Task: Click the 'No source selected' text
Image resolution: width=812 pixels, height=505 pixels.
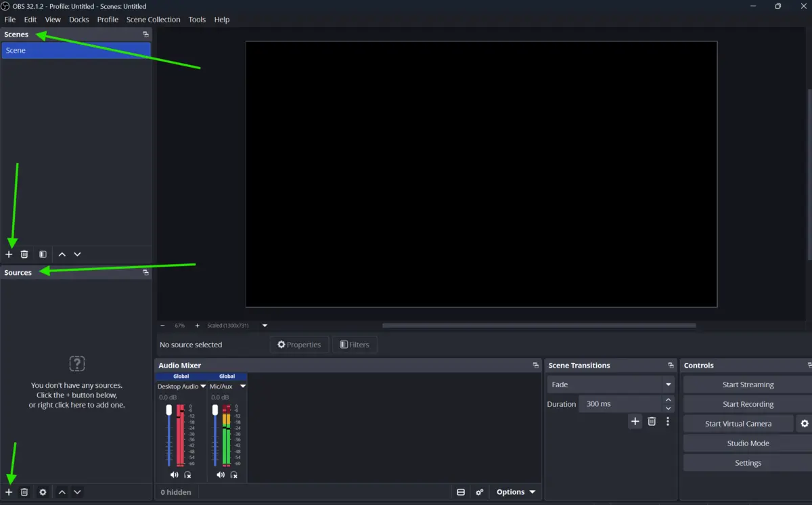Action: [x=191, y=345]
